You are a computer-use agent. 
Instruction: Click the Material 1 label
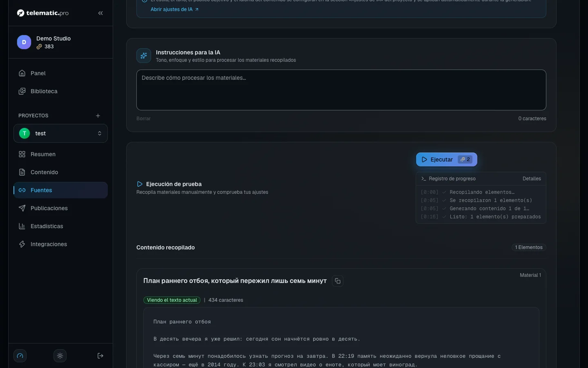530,275
